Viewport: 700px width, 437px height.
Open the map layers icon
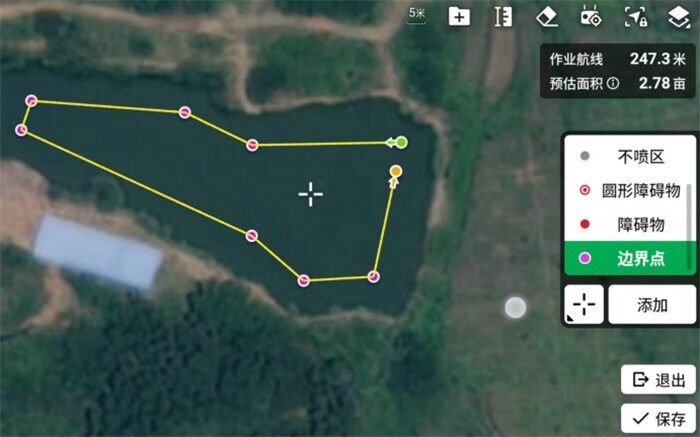click(679, 17)
